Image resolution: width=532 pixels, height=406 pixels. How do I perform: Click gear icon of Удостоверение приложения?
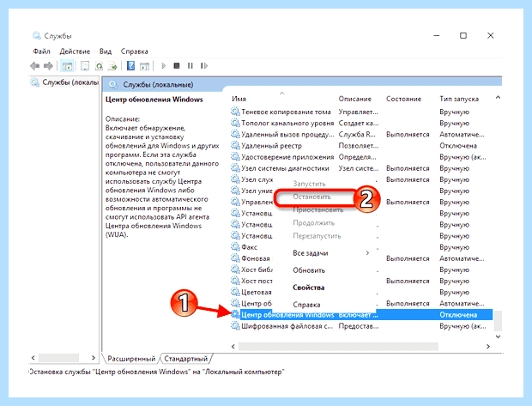235,157
